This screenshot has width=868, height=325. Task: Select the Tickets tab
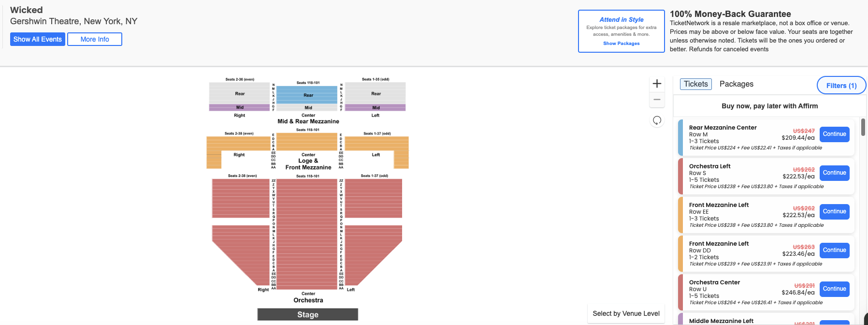695,84
